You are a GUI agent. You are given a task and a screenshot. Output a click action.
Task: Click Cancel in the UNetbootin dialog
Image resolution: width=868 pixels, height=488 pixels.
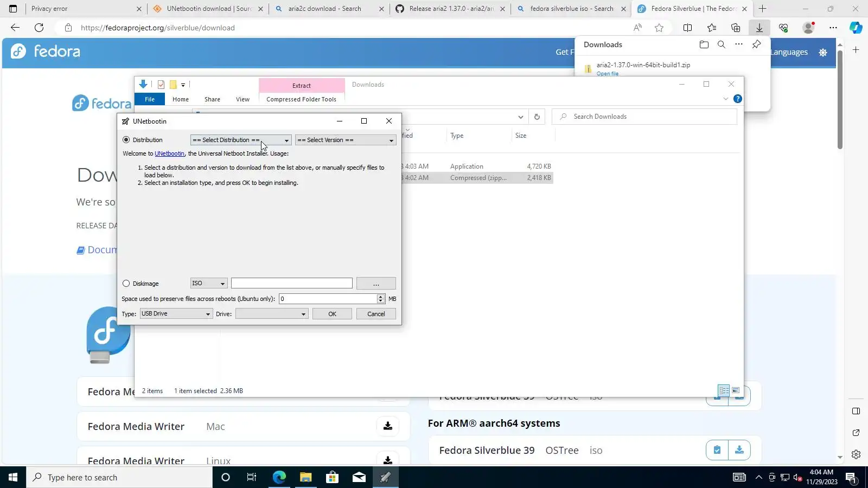point(376,314)
